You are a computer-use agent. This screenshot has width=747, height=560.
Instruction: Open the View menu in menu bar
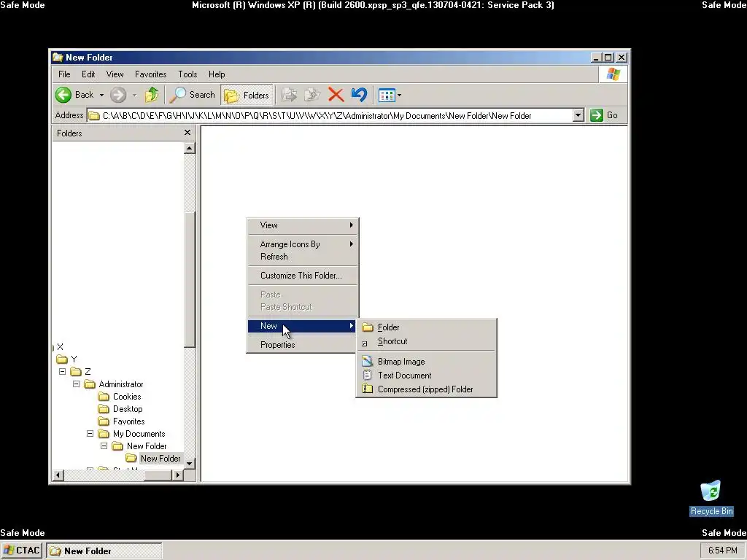point(115,74)
